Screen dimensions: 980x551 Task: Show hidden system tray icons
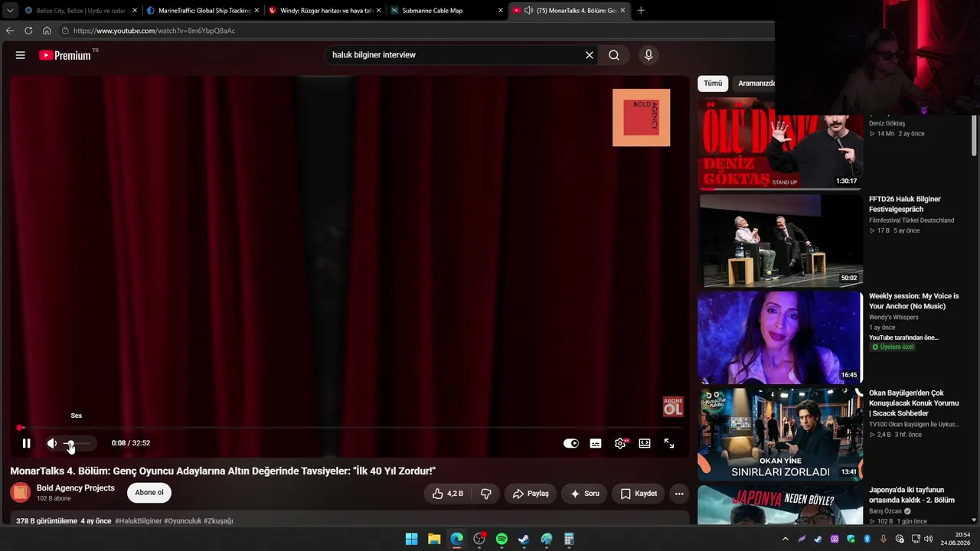(x=786, y=539)
